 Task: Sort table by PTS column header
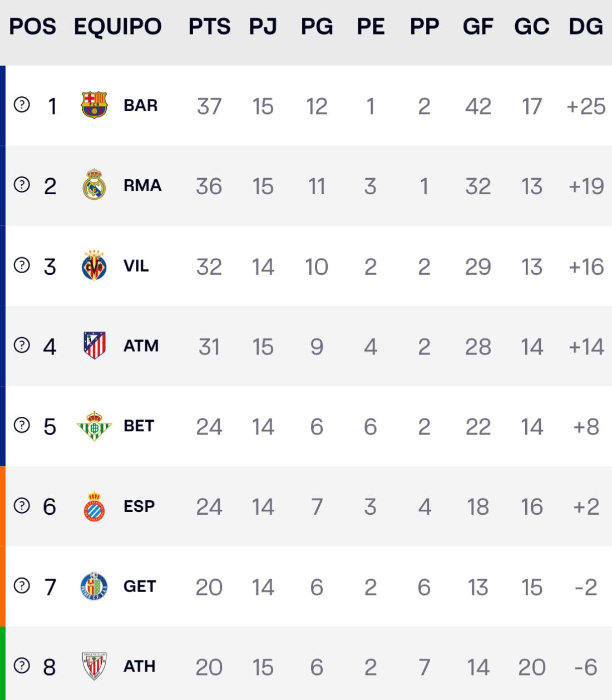tap(209, 27)
